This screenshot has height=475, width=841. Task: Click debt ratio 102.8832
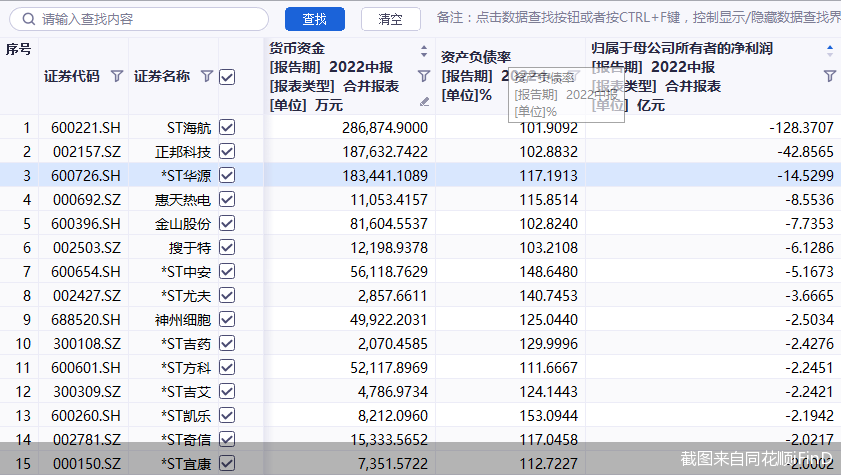click(549, 152)
